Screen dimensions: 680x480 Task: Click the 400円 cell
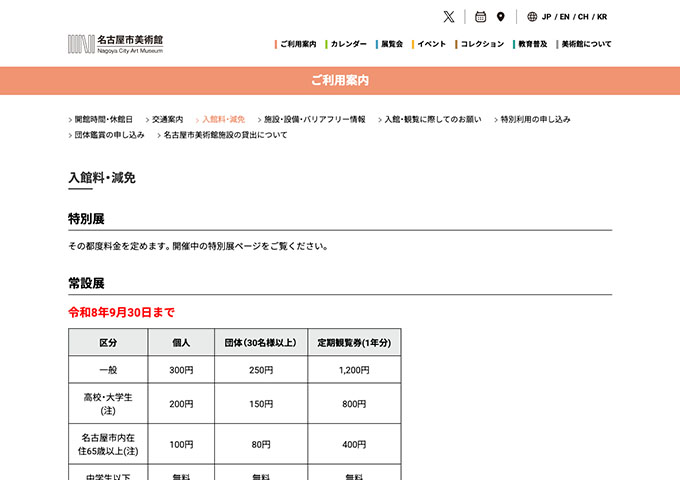(x=354, y=444)
